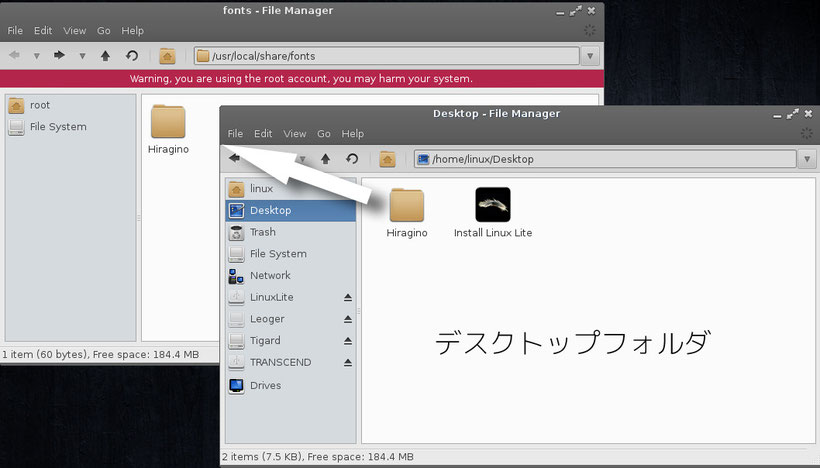Expand forward history arrow in fonts window
Screen dimensions: 820x468
[x=82, y=56]
